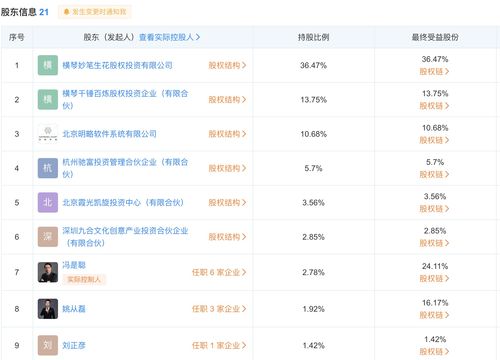Open 股权链 under 24.11% beneficial share
The image size is (500, 360).
(434, 278)
